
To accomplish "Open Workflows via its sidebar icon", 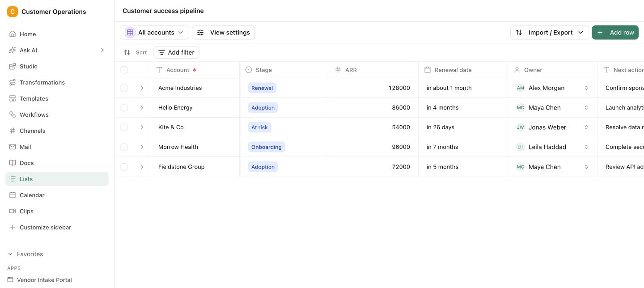I will (x=13, y=114).
